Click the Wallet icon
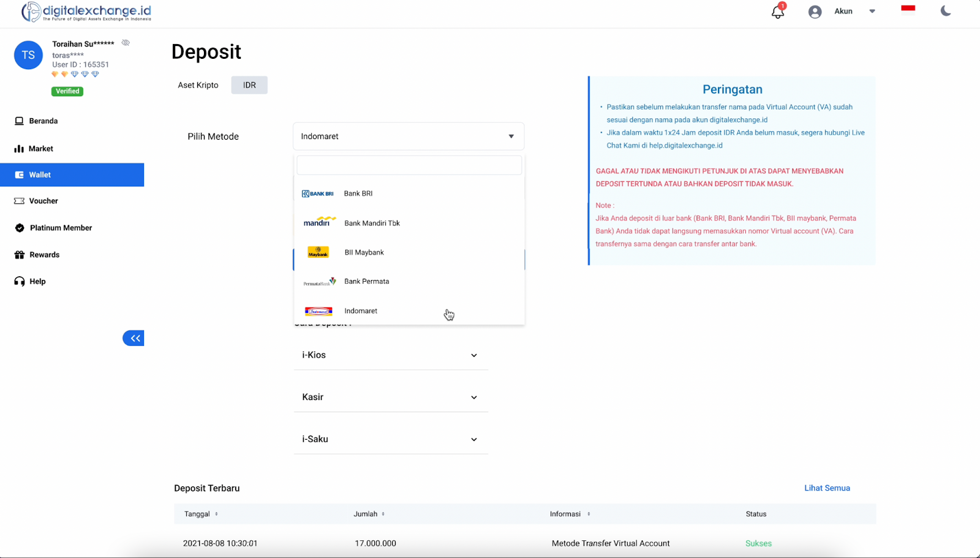980x558 pixels. point(19,175)
